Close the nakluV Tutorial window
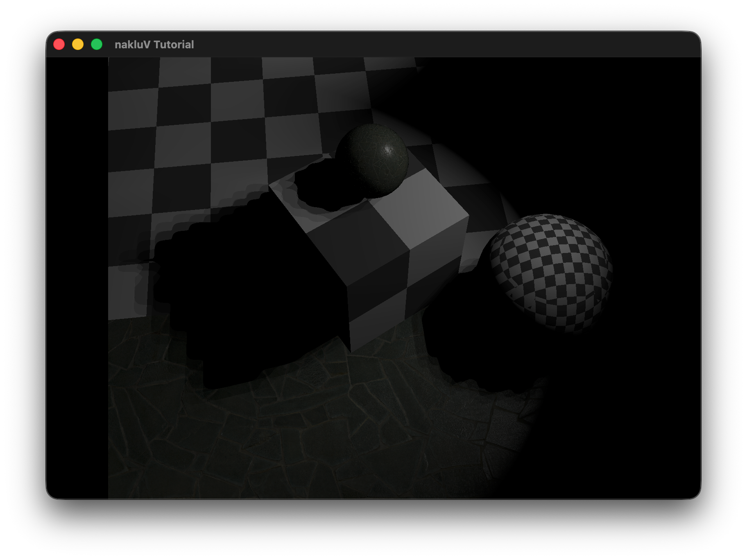747x560 pixels. (59, 44)
